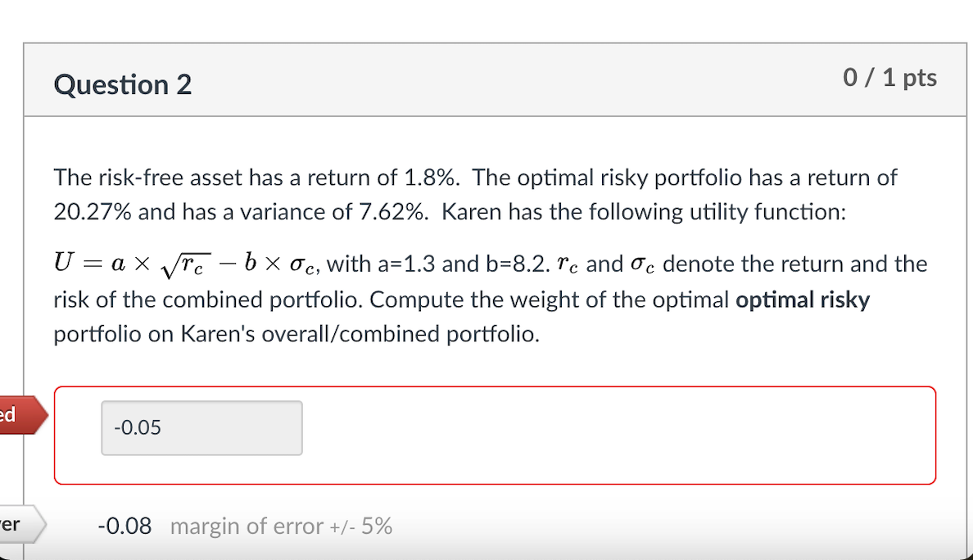Image resolution: width=973 pixels, height=560 pixels.
Task: Click the left vertical border of the question panel
Action: coord(25,287)
